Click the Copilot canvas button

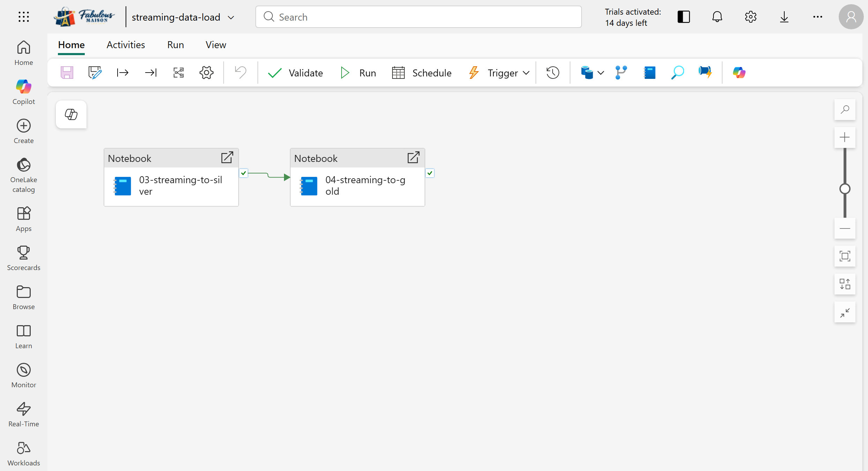pos(71,114)
